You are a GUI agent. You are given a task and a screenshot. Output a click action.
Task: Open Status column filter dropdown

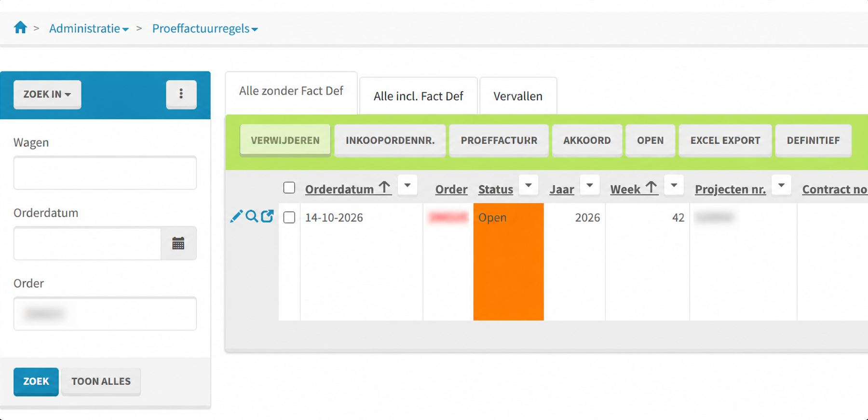(529, 185)
